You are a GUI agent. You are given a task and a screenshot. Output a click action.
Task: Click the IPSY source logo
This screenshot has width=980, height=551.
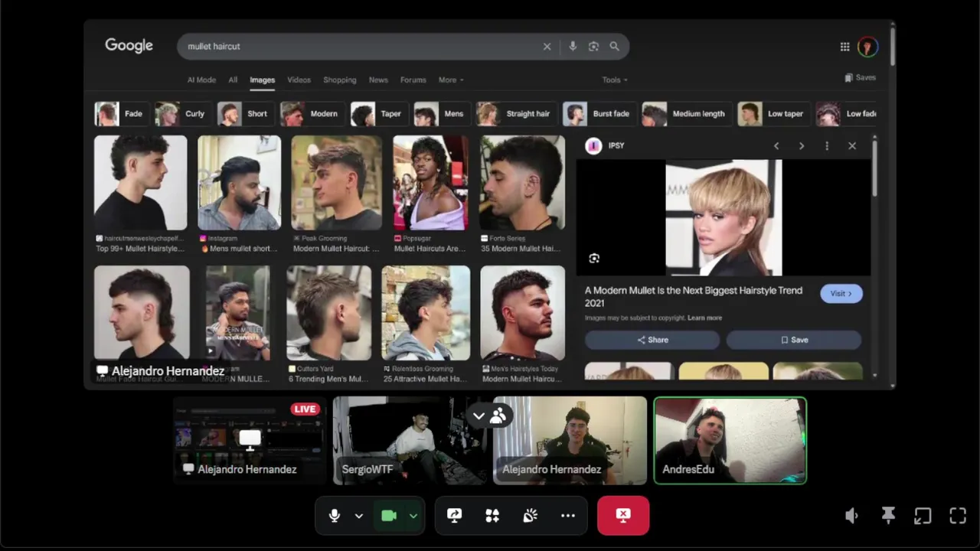tap(593, 146)
